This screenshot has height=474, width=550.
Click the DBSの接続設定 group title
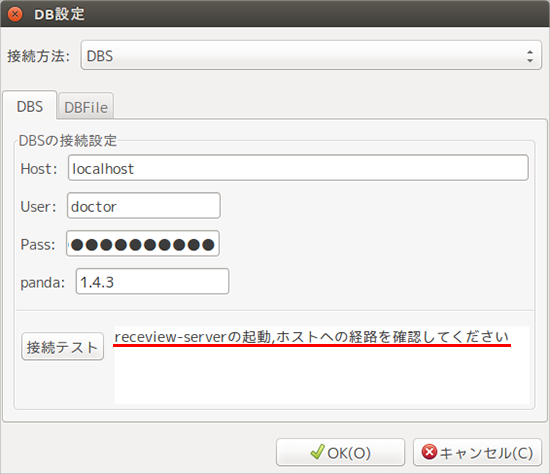(x=68, y=140)
